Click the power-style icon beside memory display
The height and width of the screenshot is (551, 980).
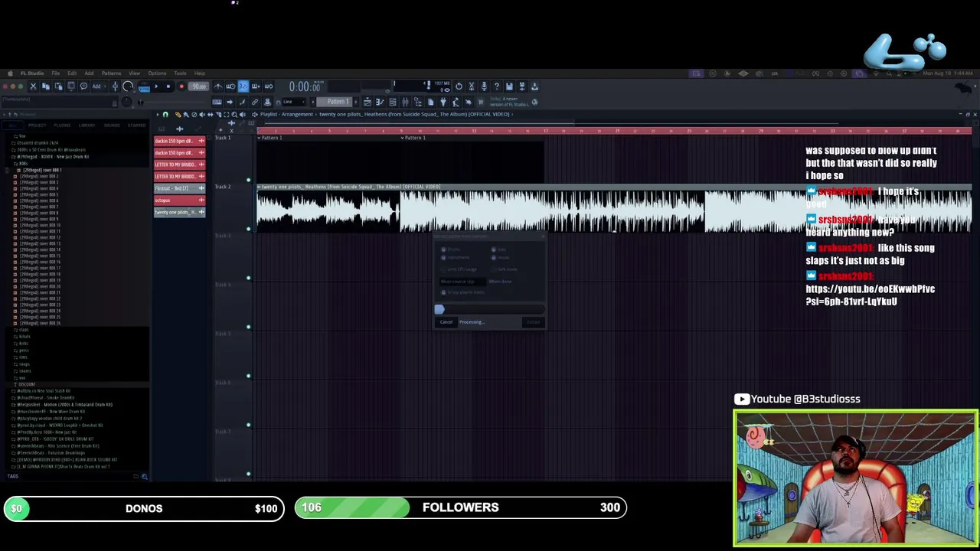click(x=459, y=86)
